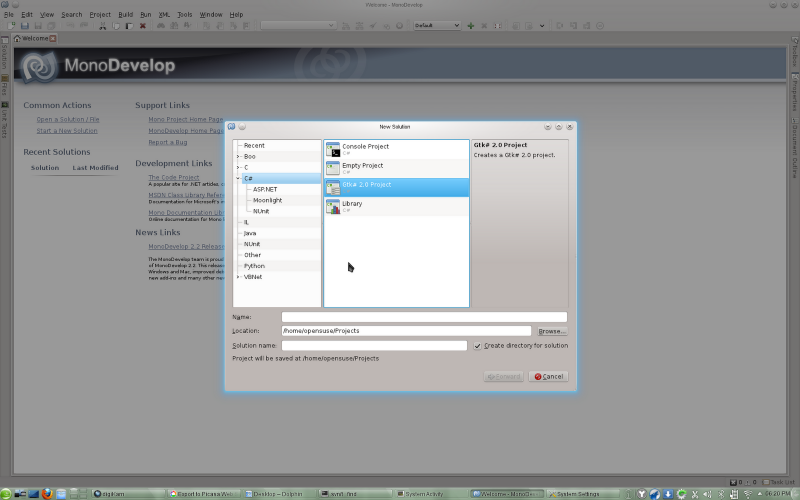This screenshot has width=800, height=500.
Task: Toggle Create directory for solution checkbox
Action: click(478, 346)
